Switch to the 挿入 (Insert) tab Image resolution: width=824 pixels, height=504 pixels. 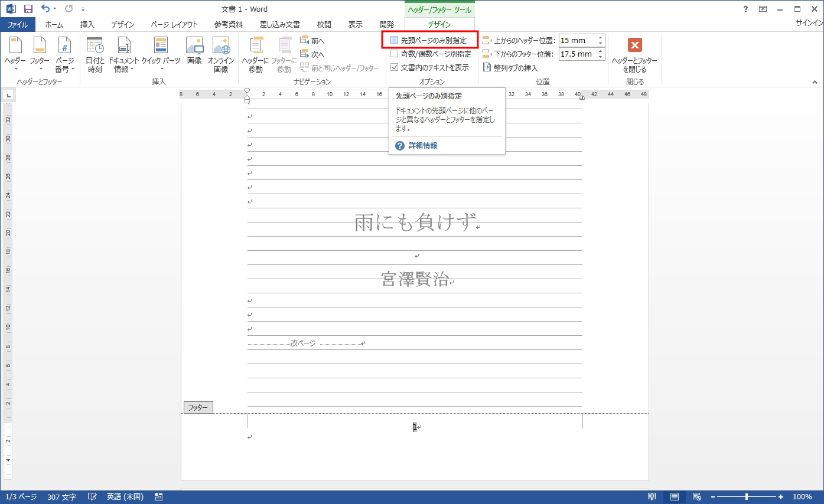[87, 24]
